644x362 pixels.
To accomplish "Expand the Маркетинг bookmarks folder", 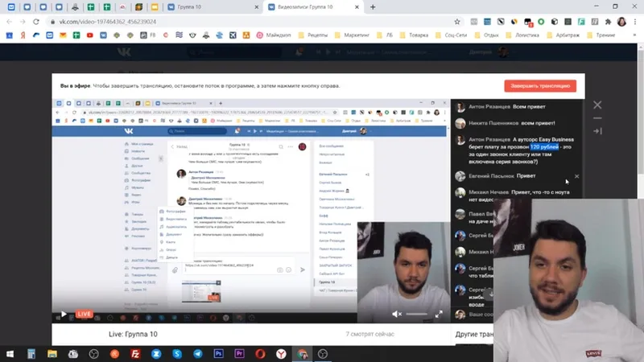I will click(x=352, y=35).
